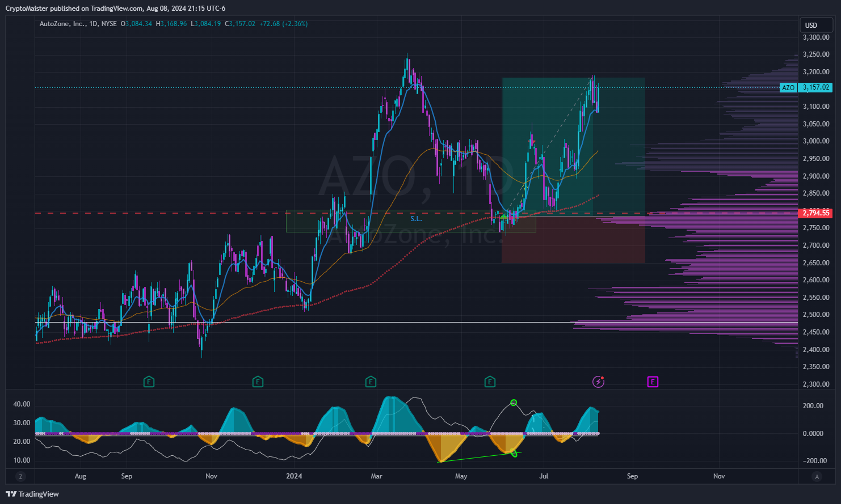Click the earnings marker near December 2023
Image resolution: width=841 pixels, height=504 pixels.
[258, 382]
